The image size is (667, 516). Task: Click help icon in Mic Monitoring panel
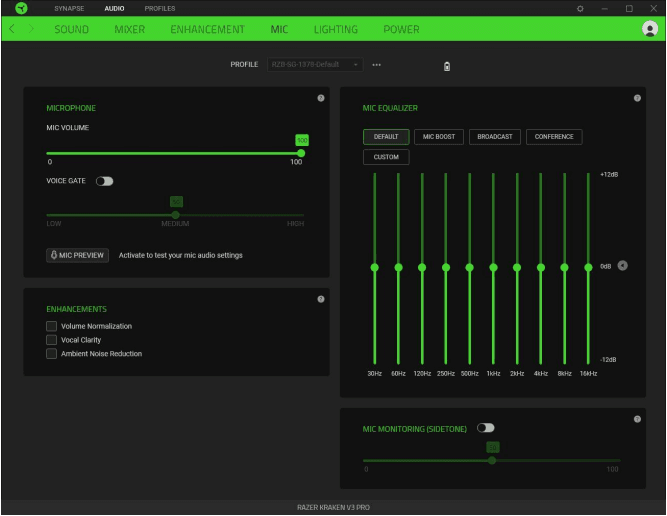pyautogui.click(x=637, y=419)
